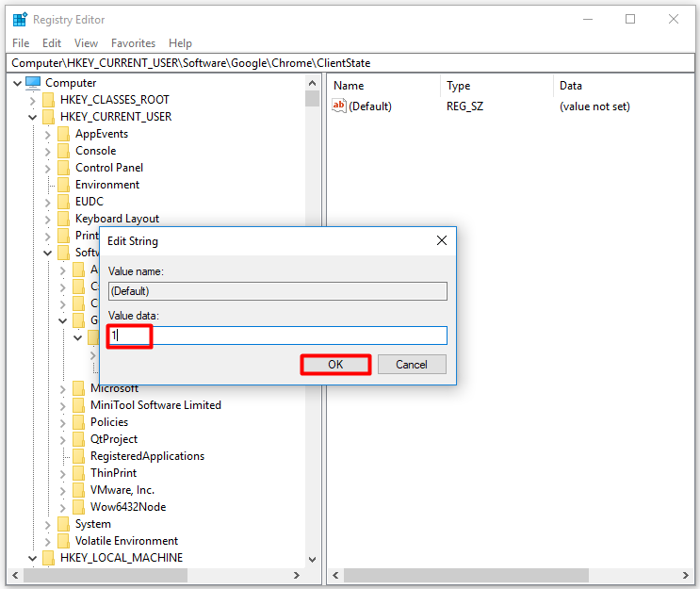Click the ThinPrint folder icon

(x=78, y=473)
